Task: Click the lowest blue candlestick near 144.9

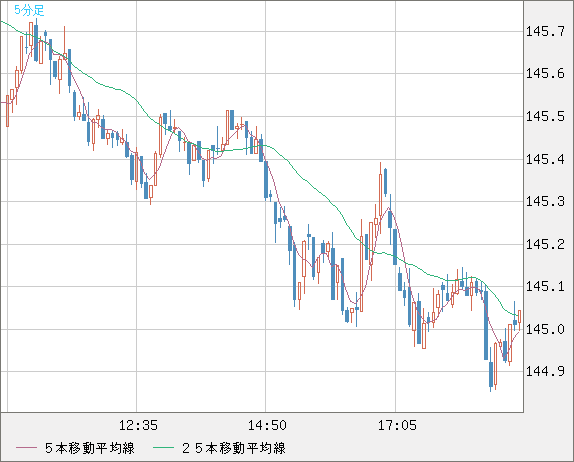Action: (x=491, y=374)
